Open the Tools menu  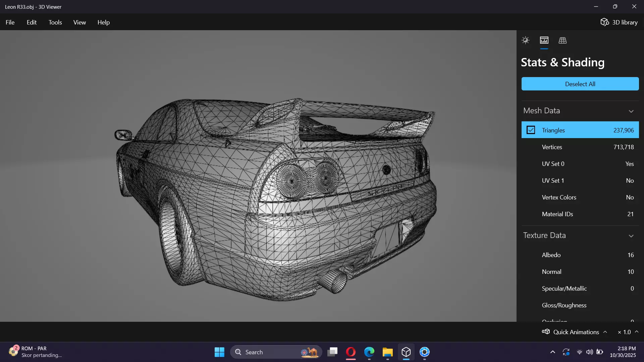click(55, 22)
